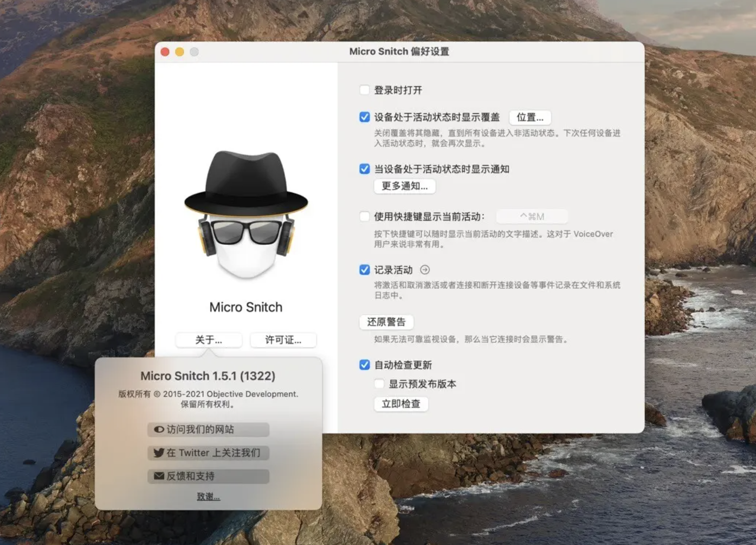Uncheck the 记录活动 checkbox
The image size is (756, 545).
364,270
